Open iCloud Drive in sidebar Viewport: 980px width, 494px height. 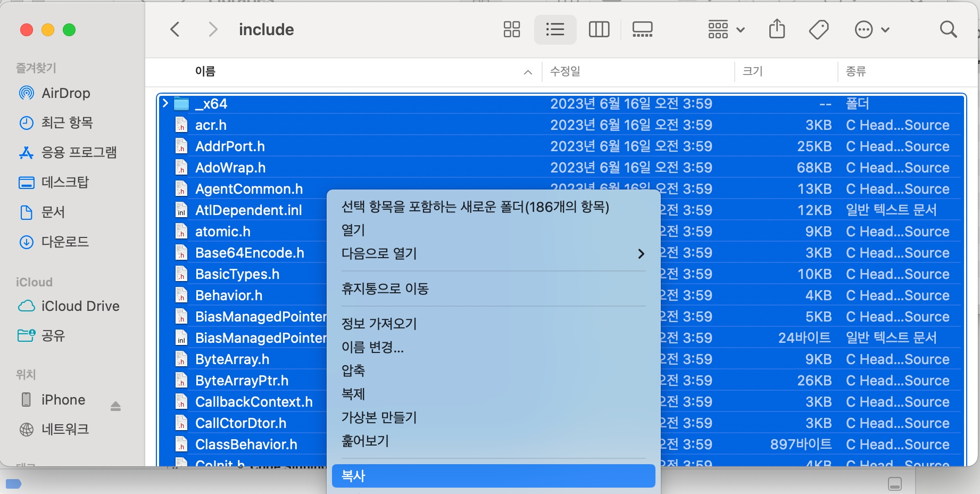pos(80,306)
